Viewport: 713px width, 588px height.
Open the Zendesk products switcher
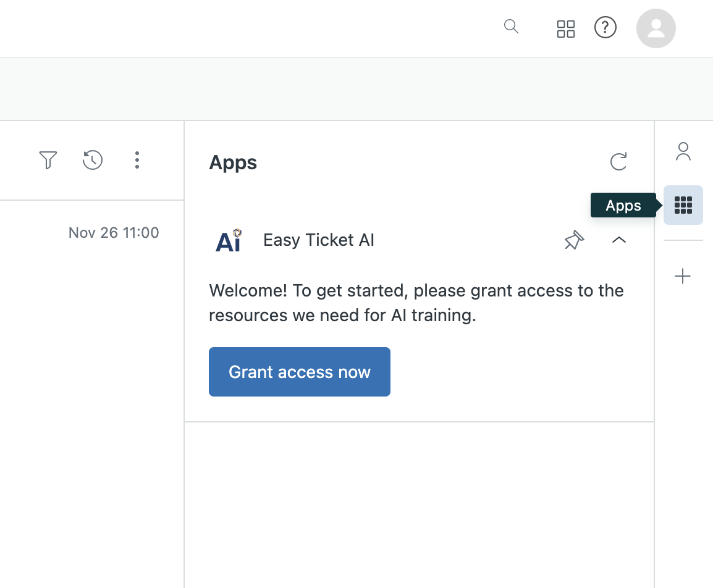click(x=566, y=28)
